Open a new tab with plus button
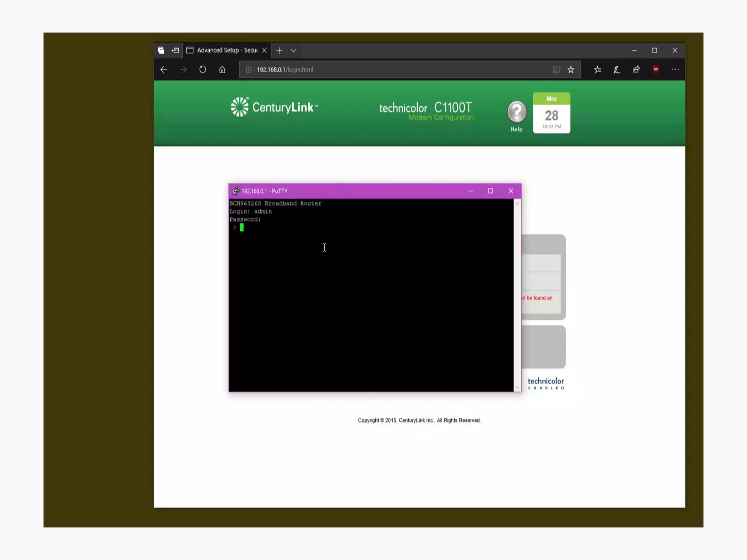Screen dimensions: 747x560 coord(279,51)
